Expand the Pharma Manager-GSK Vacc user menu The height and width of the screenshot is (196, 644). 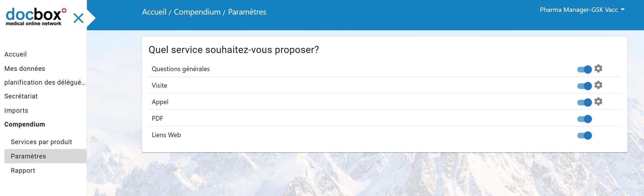pos(582,10)
